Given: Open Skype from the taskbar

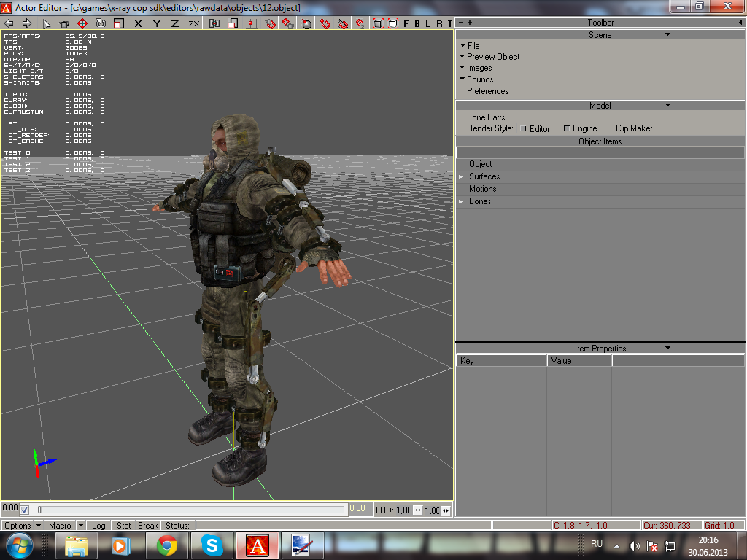Looking at the screenshot, I should [x=212, y=545].
